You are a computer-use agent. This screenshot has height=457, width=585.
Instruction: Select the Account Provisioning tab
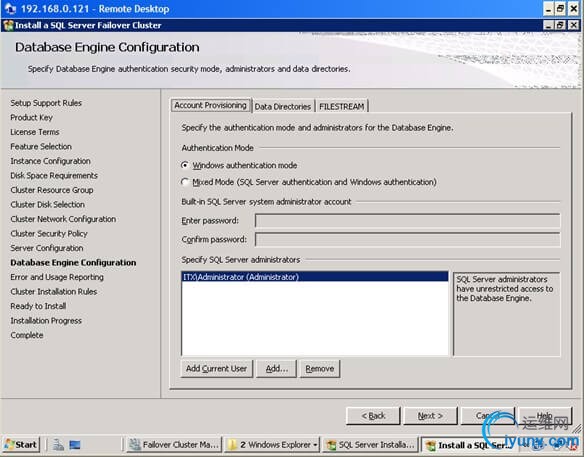coord(210,105)
